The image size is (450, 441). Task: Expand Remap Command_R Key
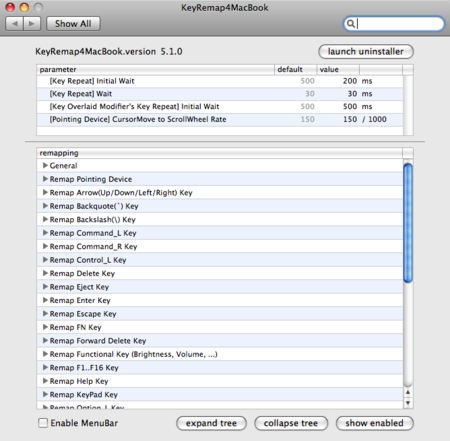45,246
